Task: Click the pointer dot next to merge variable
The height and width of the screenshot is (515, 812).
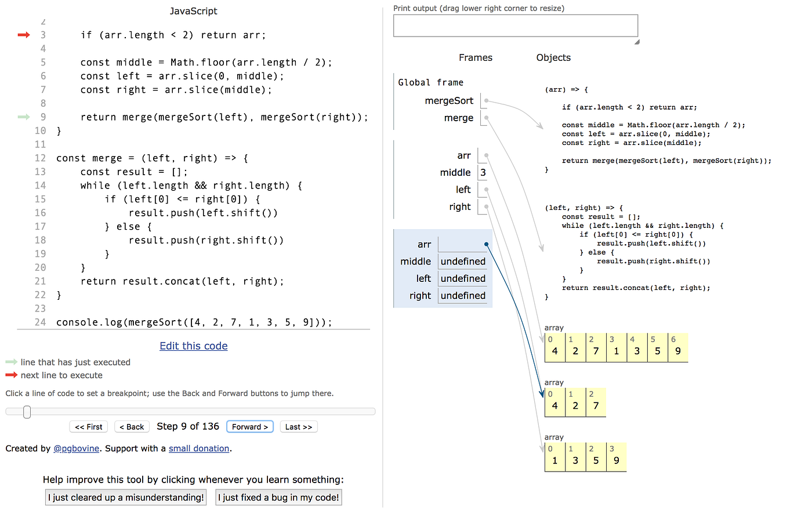Action: click(x=485, y=117)
